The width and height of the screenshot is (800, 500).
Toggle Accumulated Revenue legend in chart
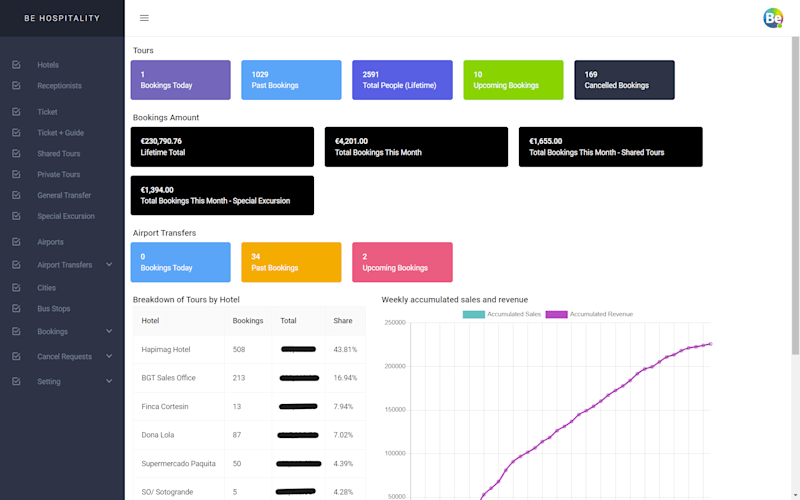[589, 314]
